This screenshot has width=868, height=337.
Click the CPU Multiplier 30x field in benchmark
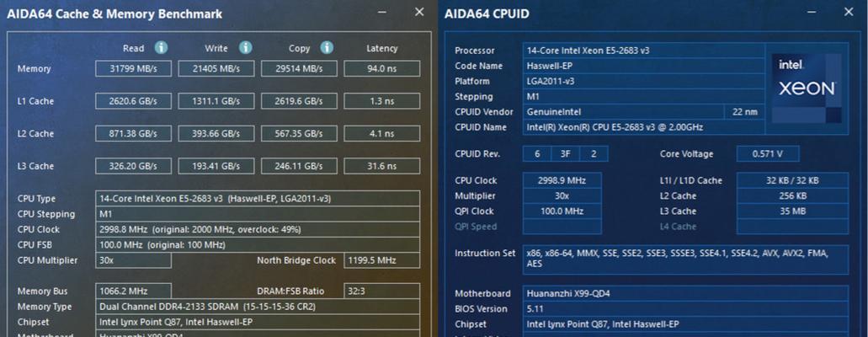pyautogui.click(x=133, y=260)
